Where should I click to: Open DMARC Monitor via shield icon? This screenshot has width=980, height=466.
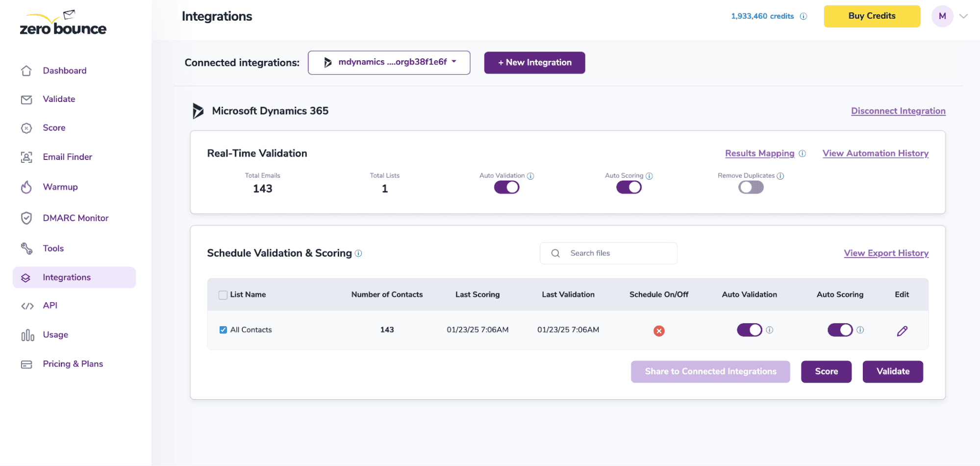pyautogui.click(x=26, y=218)
